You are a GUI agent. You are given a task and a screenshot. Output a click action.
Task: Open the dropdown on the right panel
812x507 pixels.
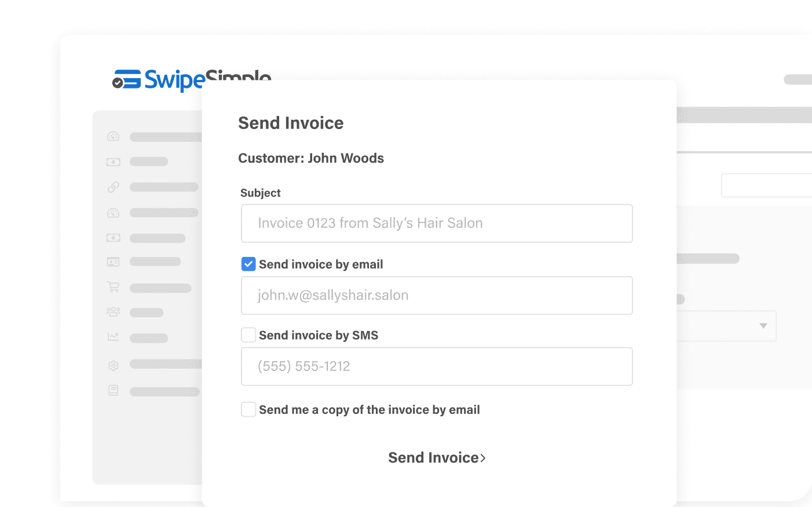point(763,326)
